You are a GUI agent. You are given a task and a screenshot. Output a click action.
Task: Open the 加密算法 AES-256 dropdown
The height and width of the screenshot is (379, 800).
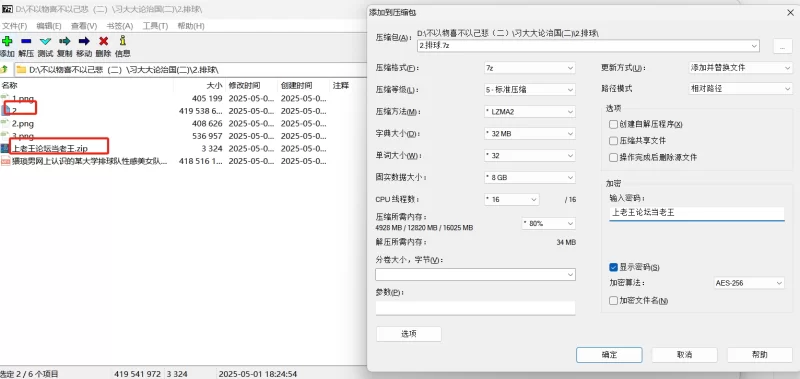(x=748, y=283)
